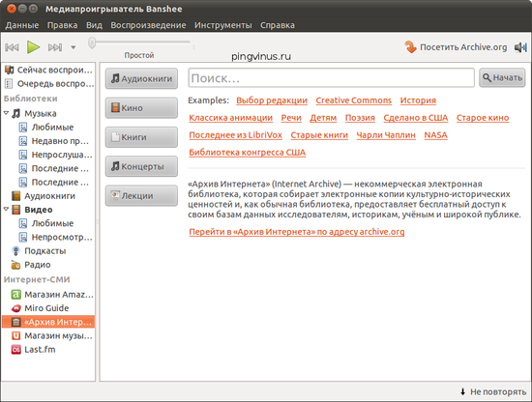Open the Недавно пр… smart playlist
532x402 pixels.
(x=60, y=141)
